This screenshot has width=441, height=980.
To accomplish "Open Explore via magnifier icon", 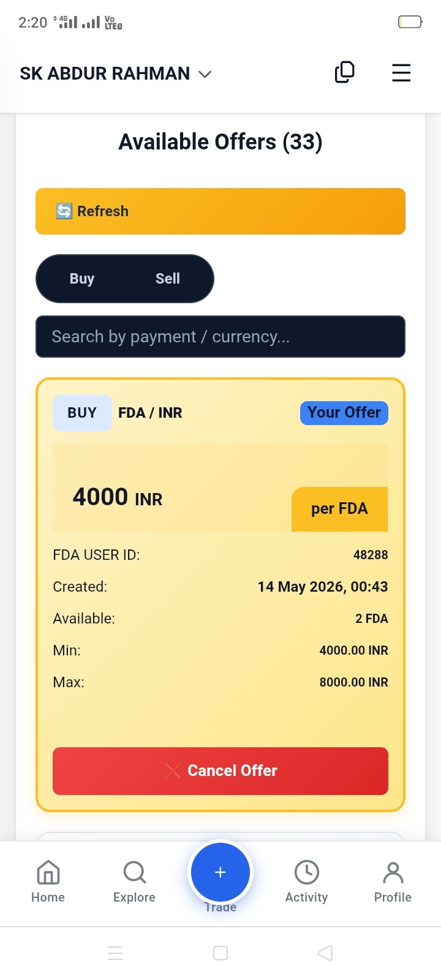I will (x=134, y=872).
